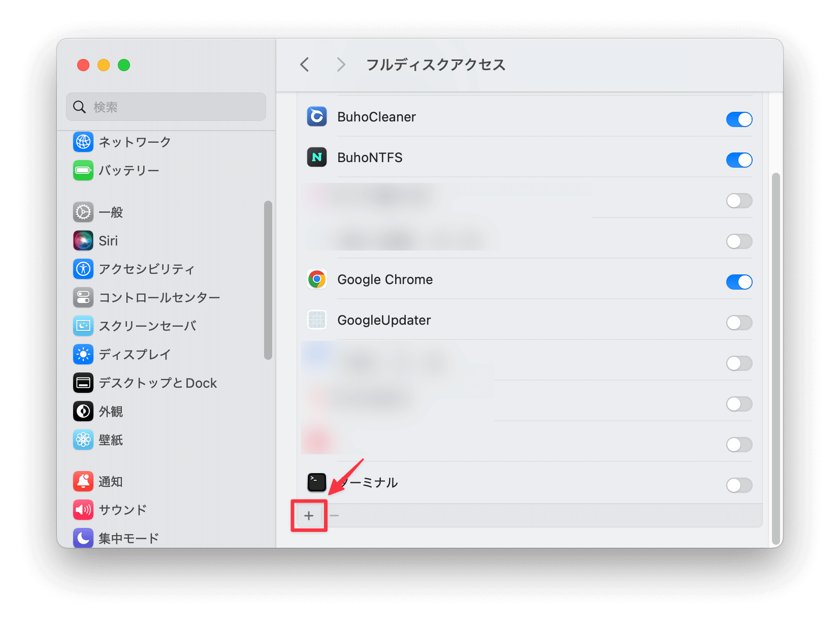Click the 検索 search field
Screen dimensions: 840x623
[x=166, y=107]
